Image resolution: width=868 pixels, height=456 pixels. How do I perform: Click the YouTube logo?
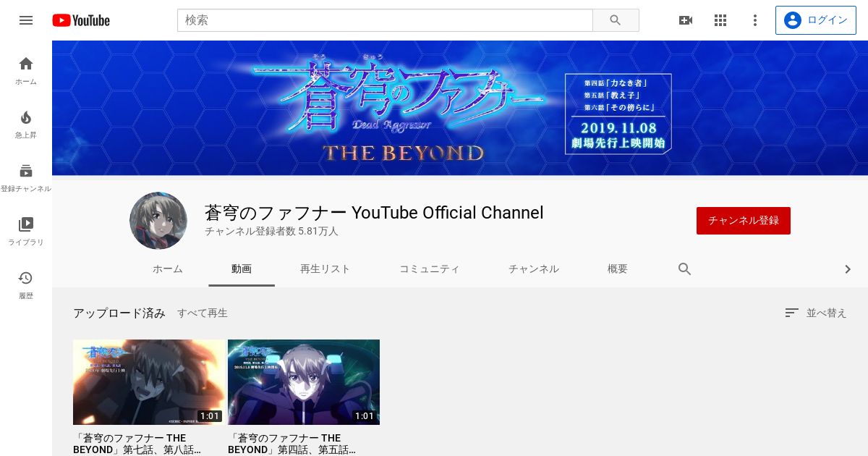(81, 20)
